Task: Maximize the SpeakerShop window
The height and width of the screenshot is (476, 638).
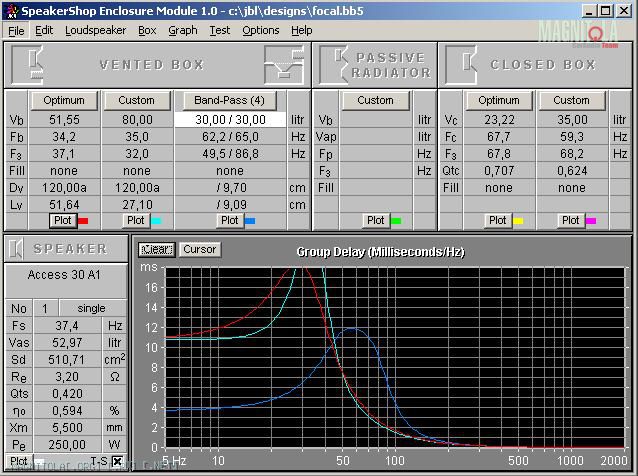Action: click(x=605, y=11)
